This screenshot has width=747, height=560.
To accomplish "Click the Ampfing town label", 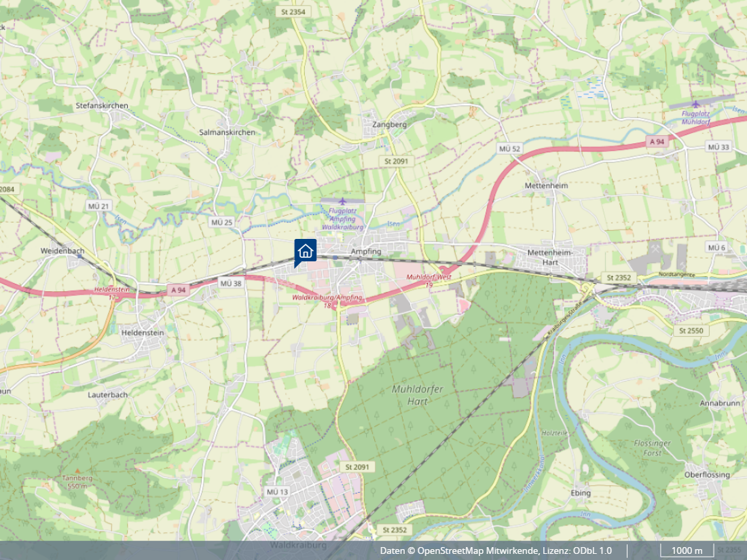I will point(366,251).
